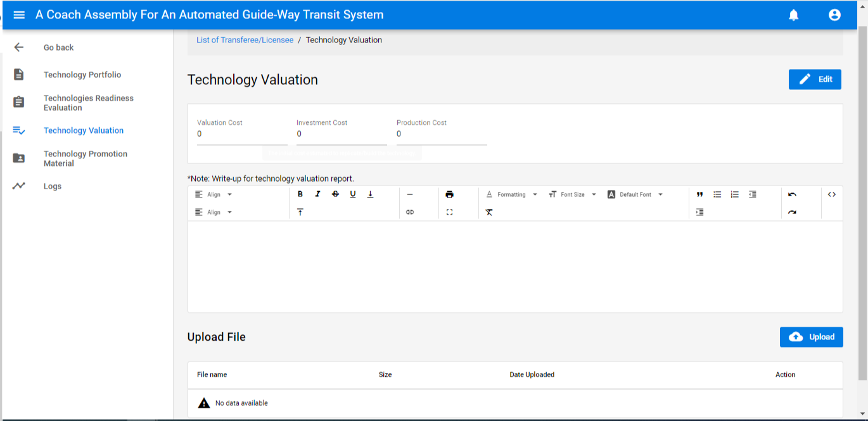The image size is (868, 421).
Task: Toggle bold formatting in the editor
Action: (300, 194)
